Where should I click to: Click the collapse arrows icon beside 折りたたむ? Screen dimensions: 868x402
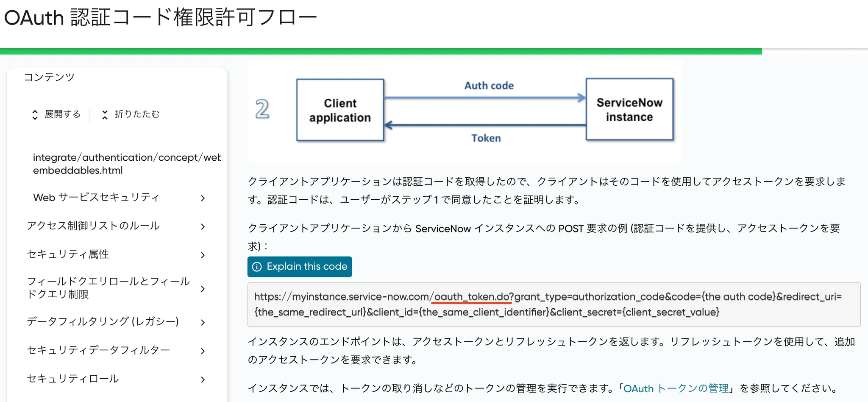(x=105, y=115)
